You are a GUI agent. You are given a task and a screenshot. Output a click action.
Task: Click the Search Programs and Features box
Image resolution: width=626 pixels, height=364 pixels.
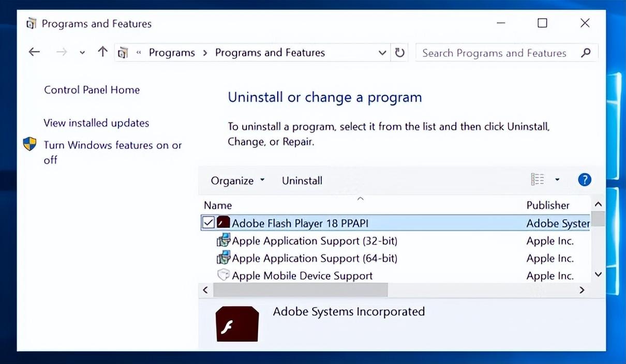506,53
